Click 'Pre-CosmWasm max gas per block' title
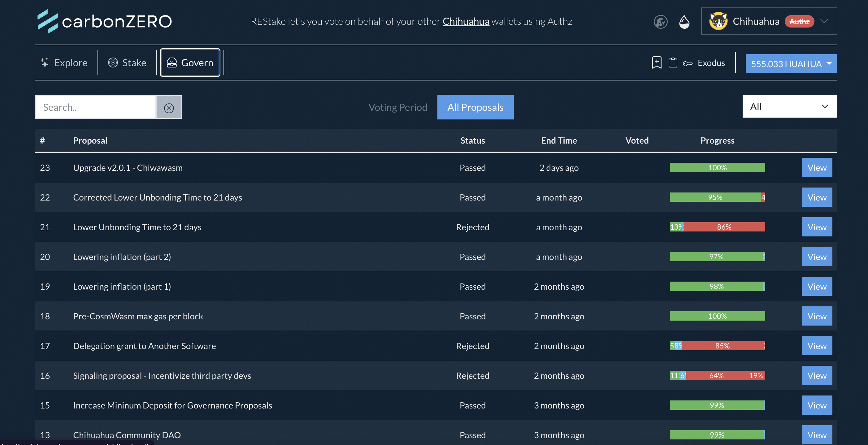The width and height of the screenshot is (868, 445). click(138, 316)
